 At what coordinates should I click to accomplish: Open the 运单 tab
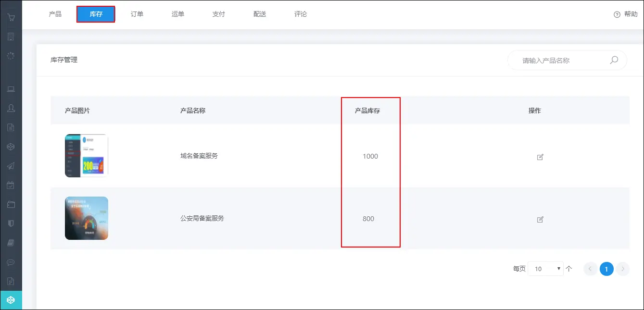coord(178,14)
